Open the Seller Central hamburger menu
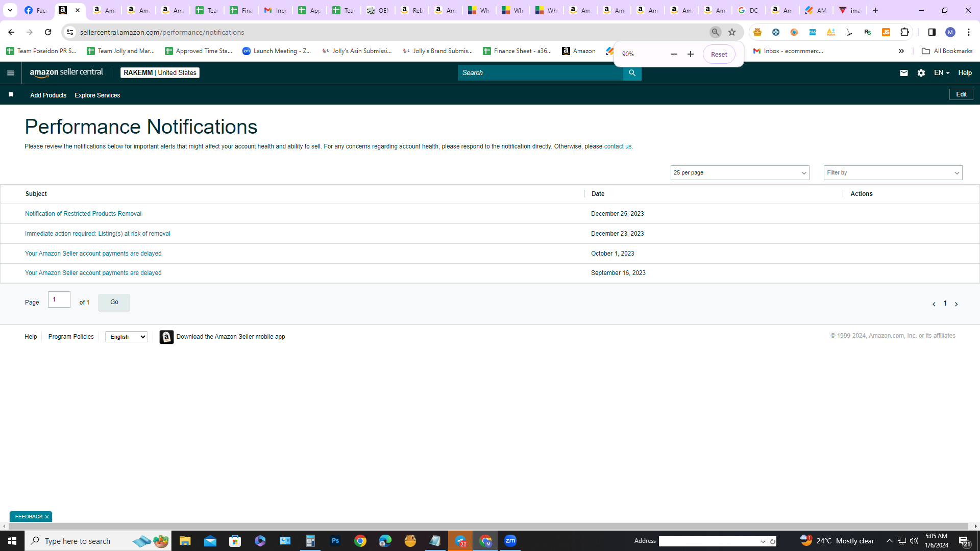Viewport: 980px width, 551px height. pos(11,73)
